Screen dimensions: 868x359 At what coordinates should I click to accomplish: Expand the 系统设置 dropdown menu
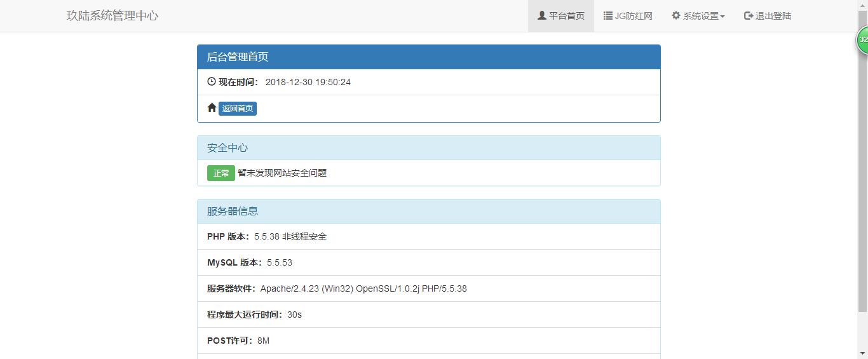pyautogui.click(x=698, y=16)
